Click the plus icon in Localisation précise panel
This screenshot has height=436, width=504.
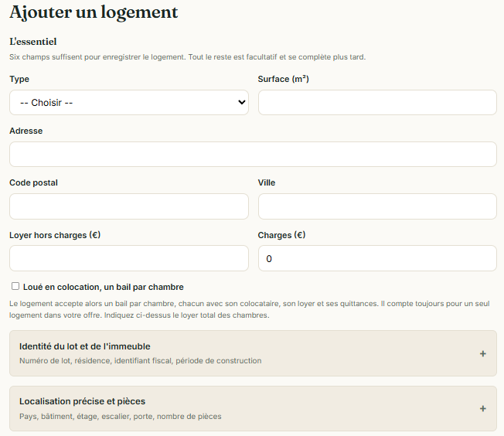[482, 409]
